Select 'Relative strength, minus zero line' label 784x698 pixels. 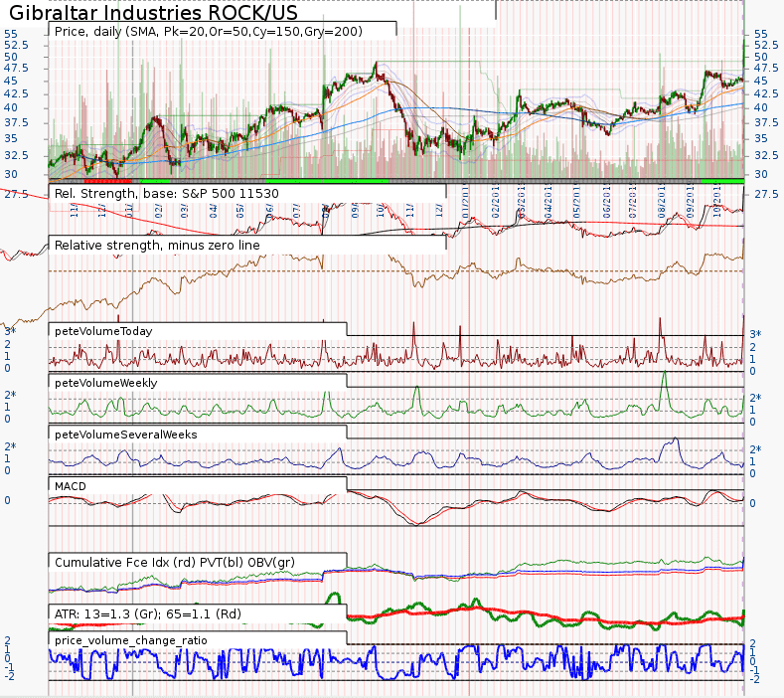click(157, 246)
